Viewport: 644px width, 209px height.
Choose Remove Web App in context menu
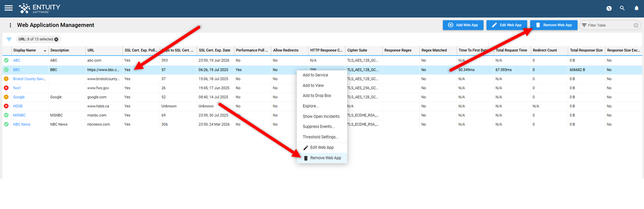click(x=322, y=158)
